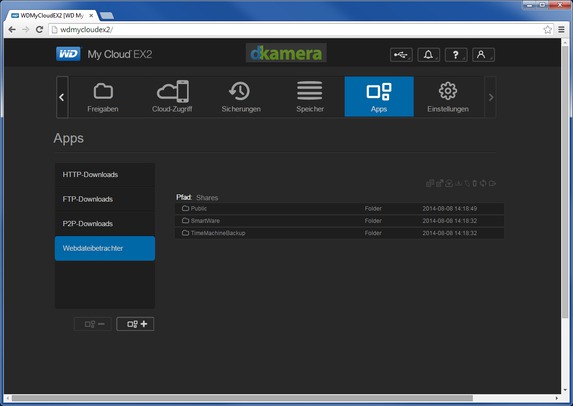Open the TimeMachineBackup folder row
Image resolution: width=573 pixels, height=406 pixels.
click(339, 233)
